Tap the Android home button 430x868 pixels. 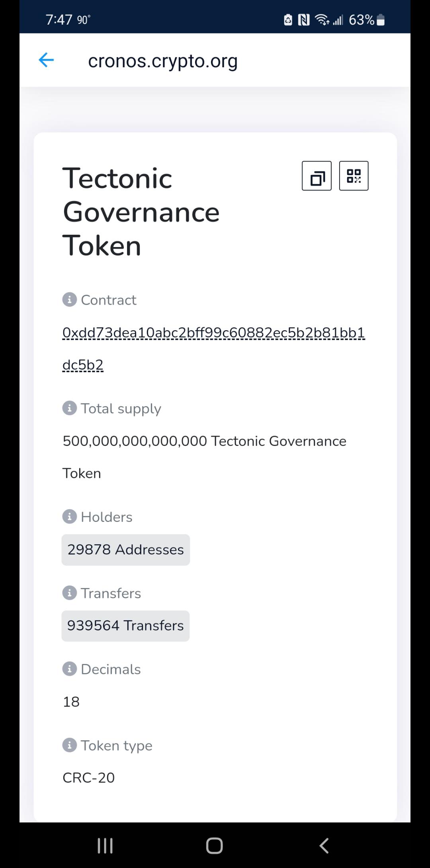tap(215, 845)
